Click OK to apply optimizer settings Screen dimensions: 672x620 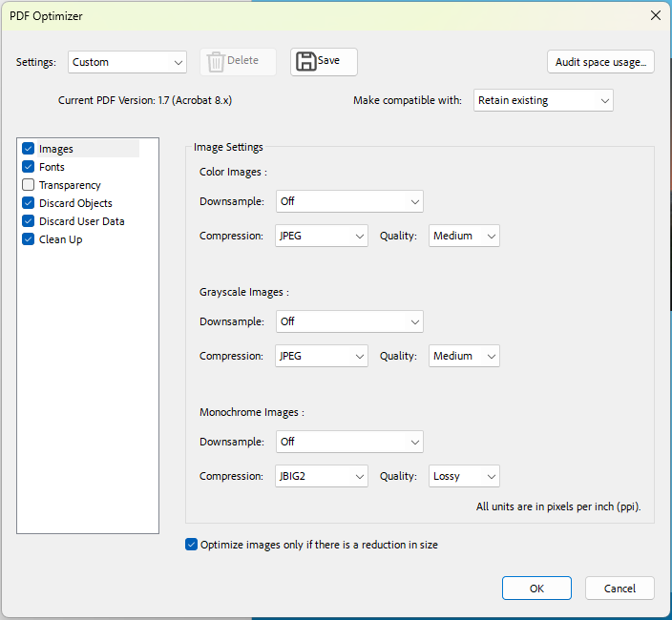point(536,589)
